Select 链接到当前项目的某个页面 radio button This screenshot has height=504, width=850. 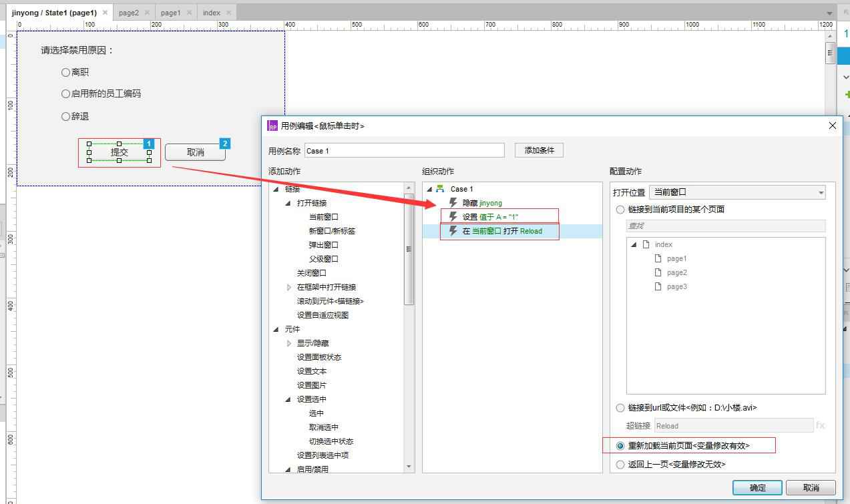click(x=620, y=210)
